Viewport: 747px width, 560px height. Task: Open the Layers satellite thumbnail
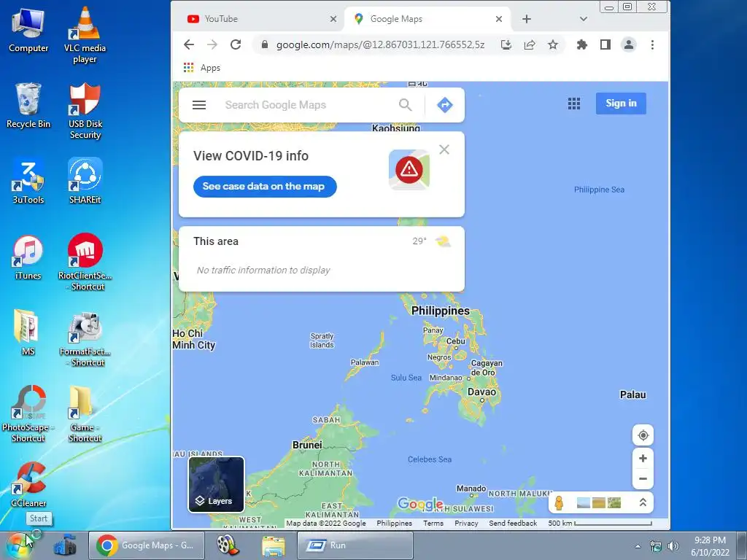pos(216,484)
